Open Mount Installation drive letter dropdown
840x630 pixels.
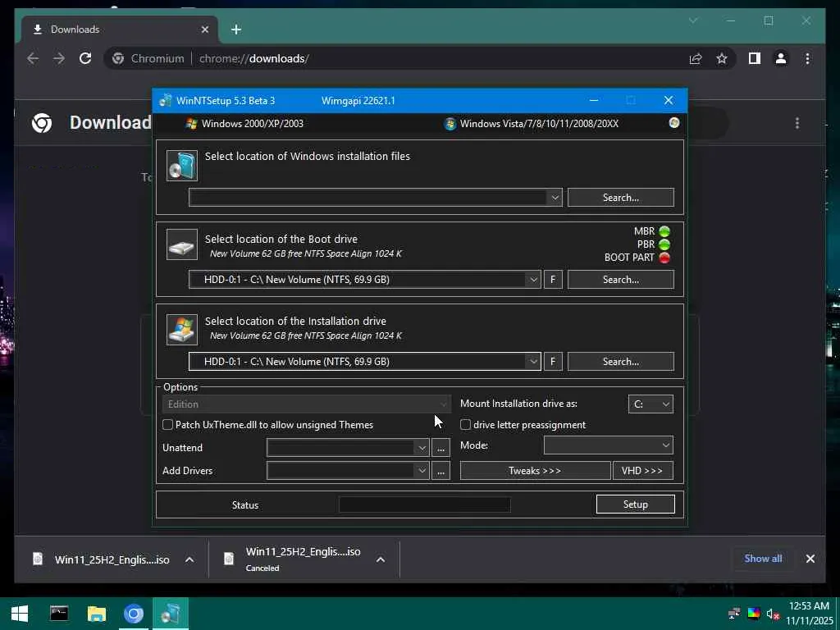651,404
